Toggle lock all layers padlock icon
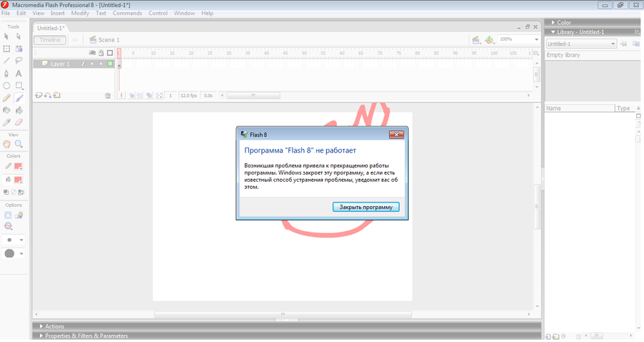The width and height of the screenshot is (644, 342). [x=101, y=53]
